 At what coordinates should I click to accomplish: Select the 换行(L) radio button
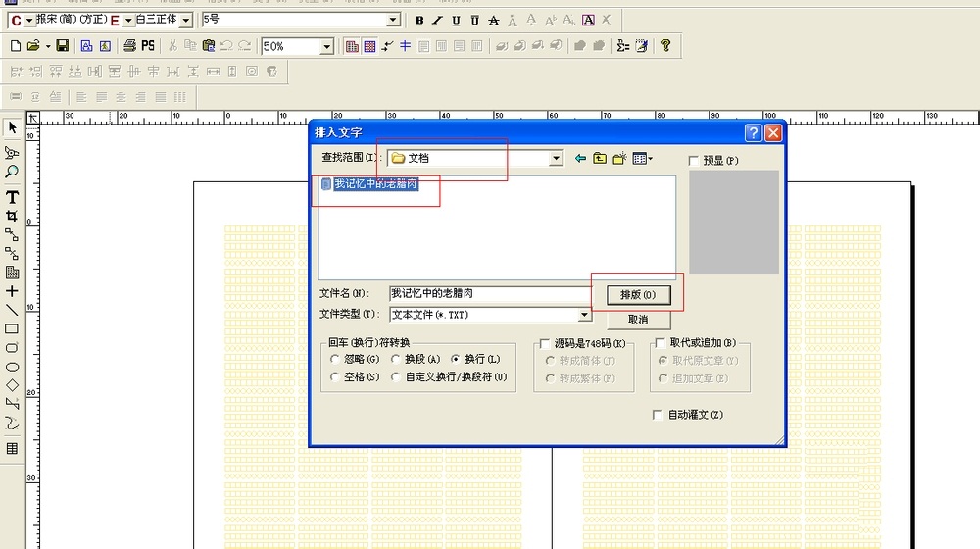click(x=455, y=359)
